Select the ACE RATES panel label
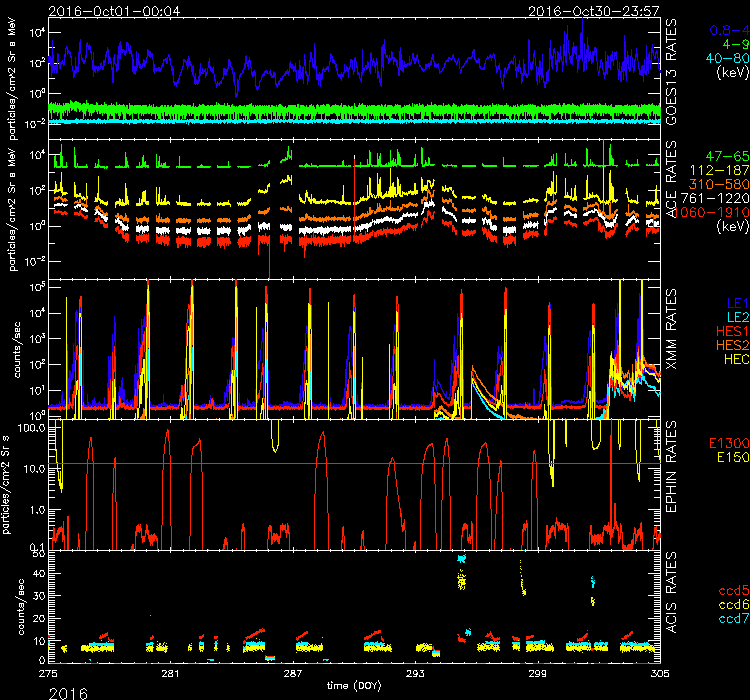 tap(671, 179)
